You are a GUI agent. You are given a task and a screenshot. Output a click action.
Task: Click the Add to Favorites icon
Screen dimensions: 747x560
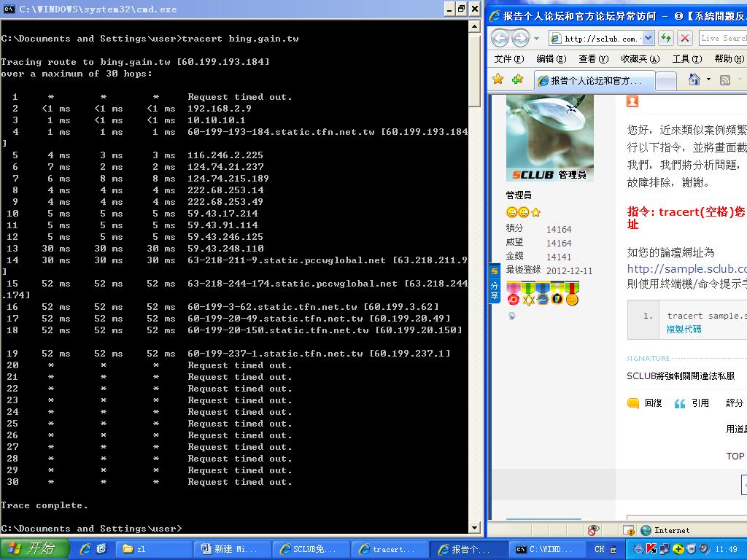[x=517, y=79]
